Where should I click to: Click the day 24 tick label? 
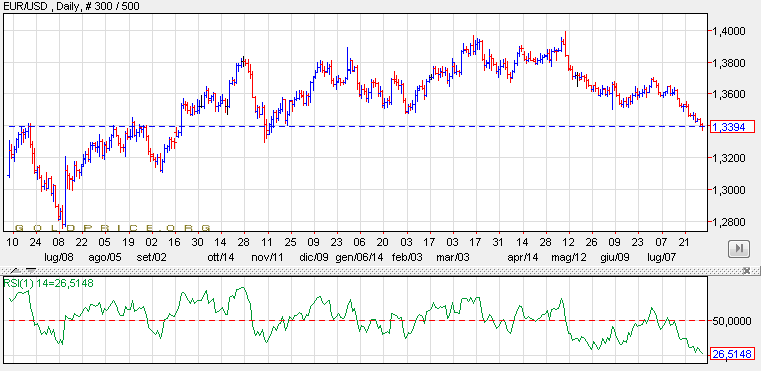pyautogui.click(x=35, y=242)
